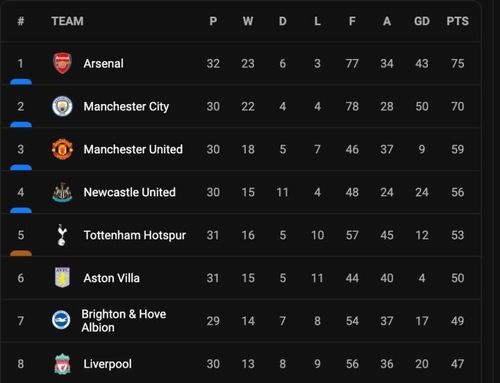Open the Manchester City team link

point(126,107)
